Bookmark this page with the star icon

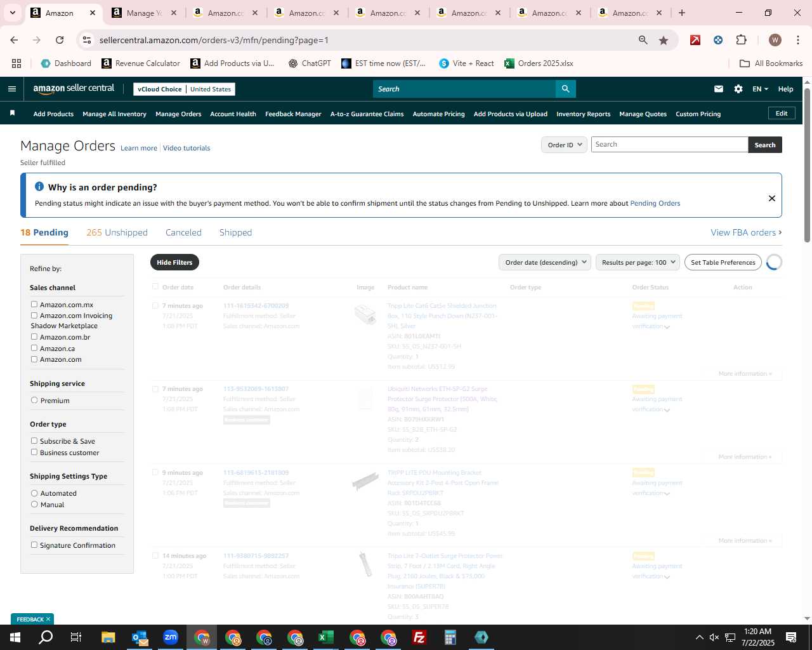664,40
